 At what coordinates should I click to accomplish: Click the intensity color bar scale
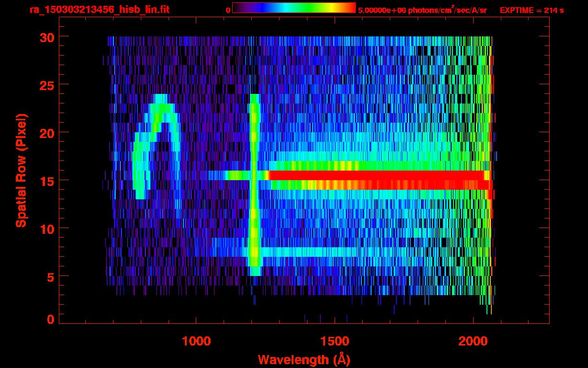click(x=294, y=8)
